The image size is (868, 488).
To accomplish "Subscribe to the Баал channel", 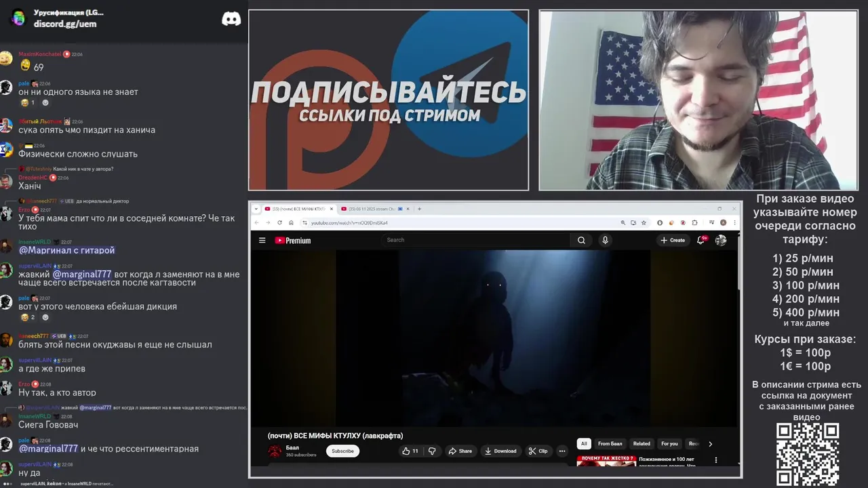I will click(342, 451).
